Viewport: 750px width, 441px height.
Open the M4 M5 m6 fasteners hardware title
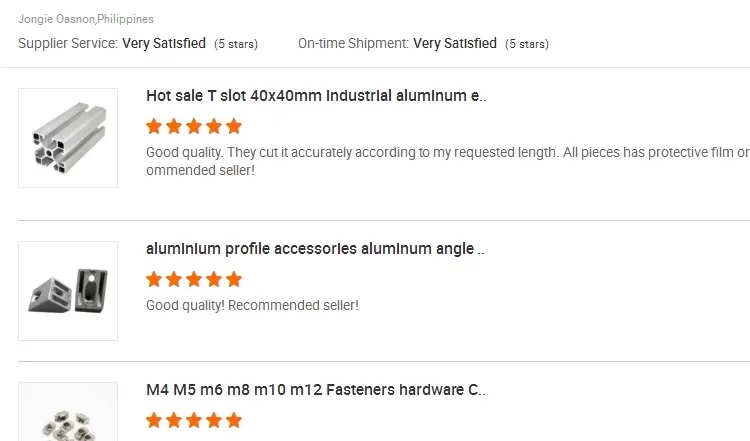tap(315, 389)
